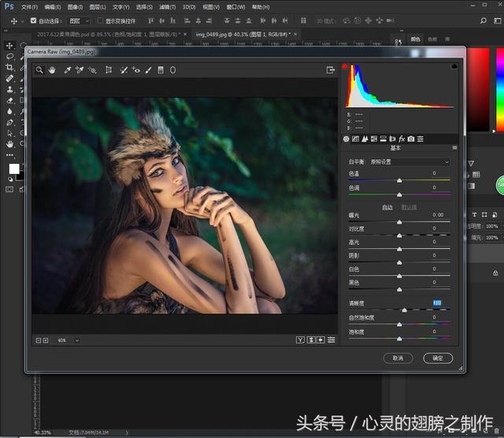
Task: Choose the Color Sampler tool
Action: tap(80, 70)
